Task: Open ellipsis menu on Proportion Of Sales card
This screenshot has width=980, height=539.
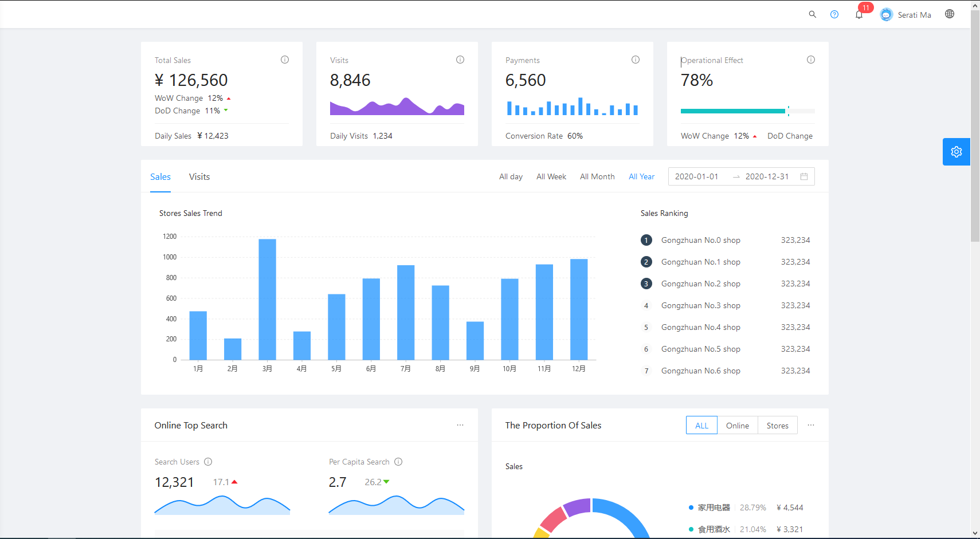Action: coord(811,425)
